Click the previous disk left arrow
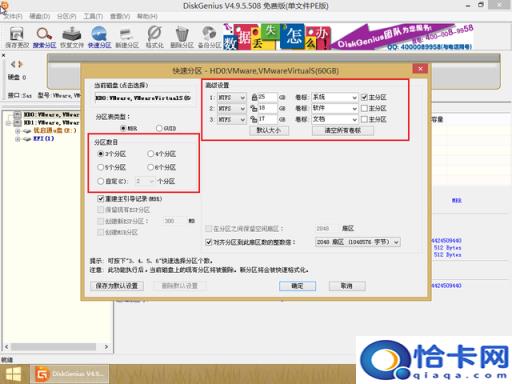The height and width of the screenshot is (384, 512). coord(13,64)
